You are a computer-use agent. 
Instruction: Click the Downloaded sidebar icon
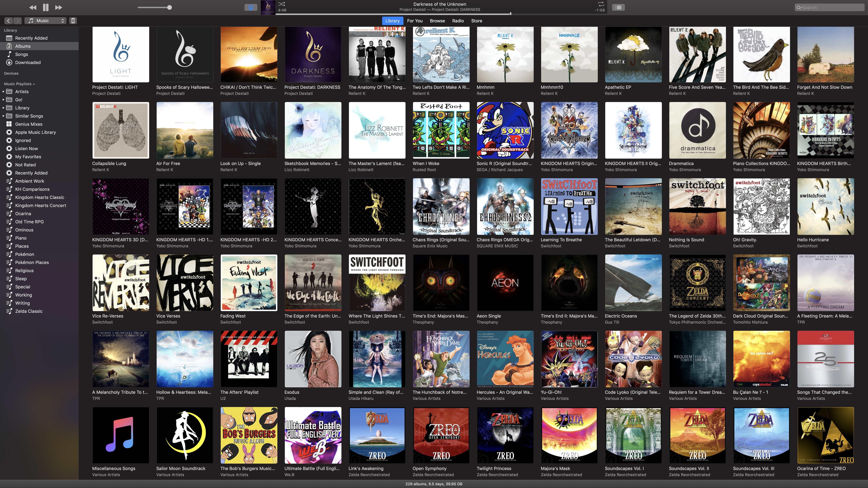point(9,62)
